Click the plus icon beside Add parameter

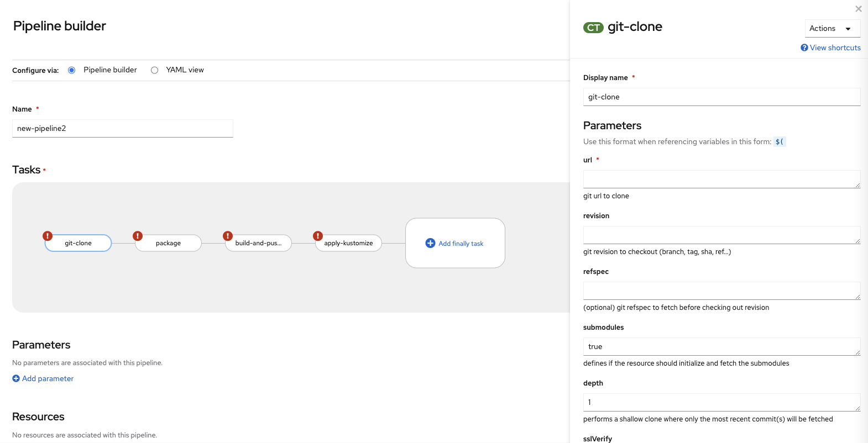pos(16,378)
